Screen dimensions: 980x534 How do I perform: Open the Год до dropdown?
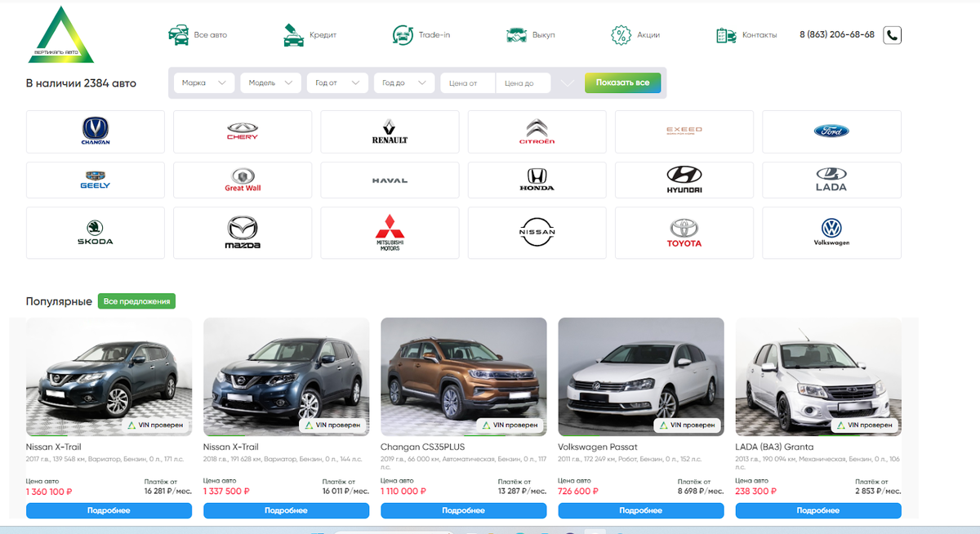pos(405,82)
